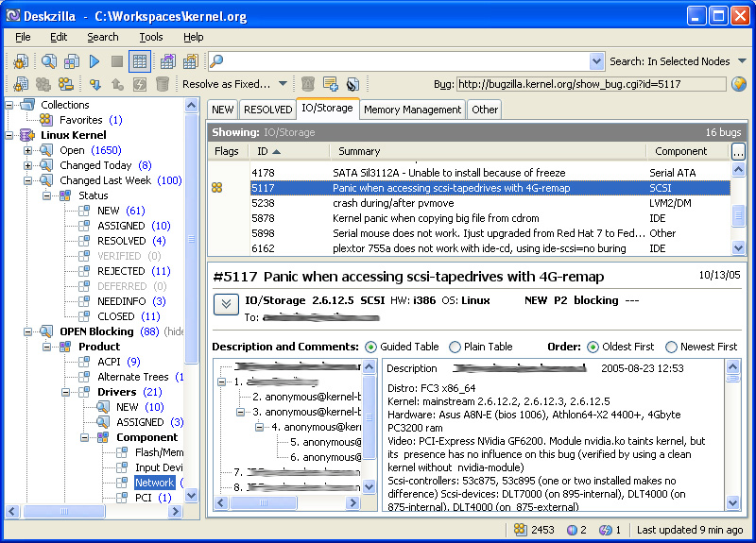Select the Oldest First order option

593,347
